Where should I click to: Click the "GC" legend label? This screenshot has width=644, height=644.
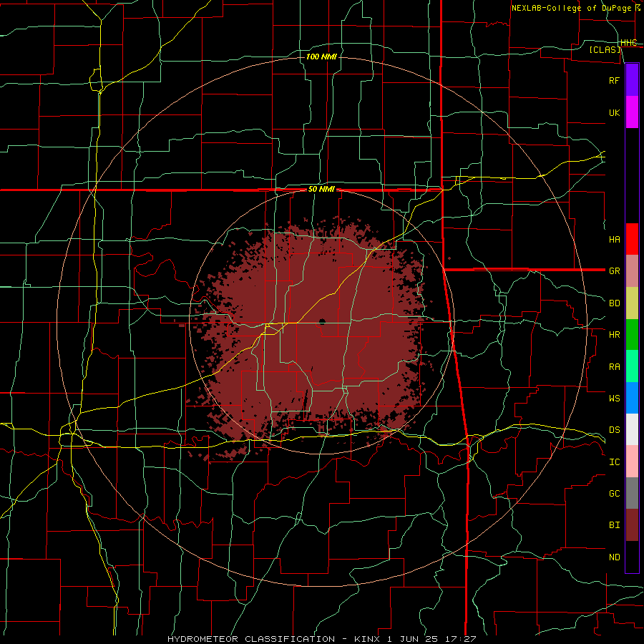tap(614, 494)
